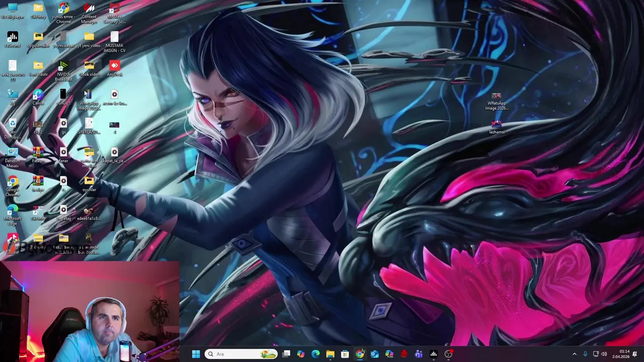
Task: Select the yunus emre - Chrome shortcut
Action: [63, 13]
